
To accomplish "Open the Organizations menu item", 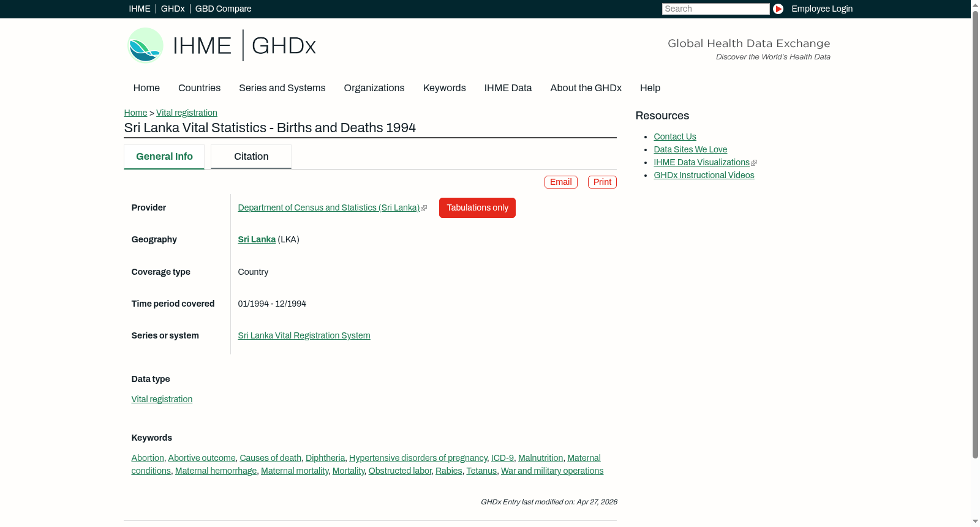I will (374, 88).
